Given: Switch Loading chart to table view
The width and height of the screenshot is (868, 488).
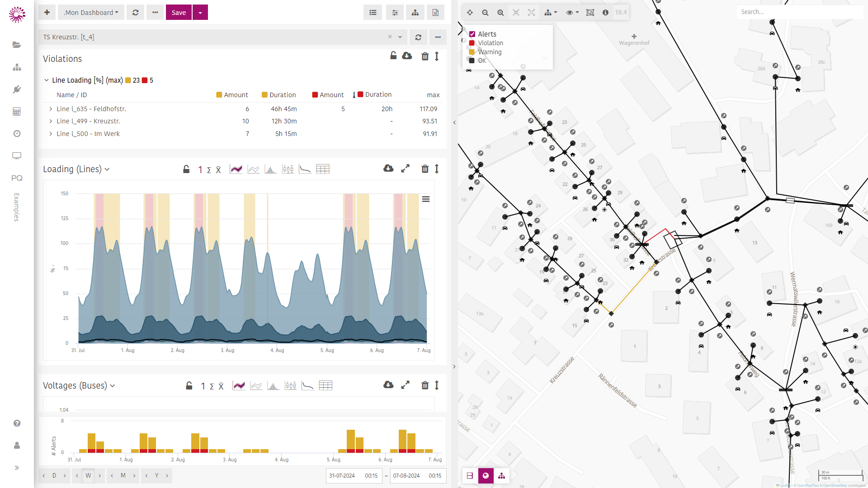Looking at the screenshot, I should (323, 169).
